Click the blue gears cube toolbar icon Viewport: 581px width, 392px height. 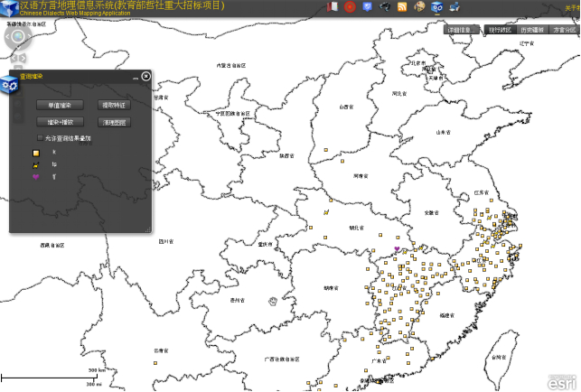pos(436,6)
